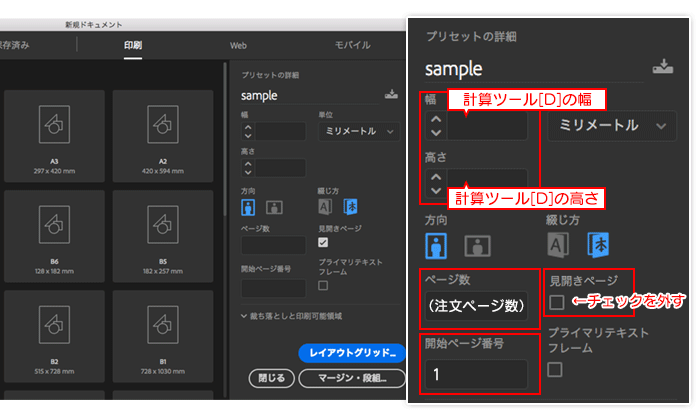Uncheck the checked 見開きページ checkbox
Screen dimensions: 700x420
(x=322, y=242)
